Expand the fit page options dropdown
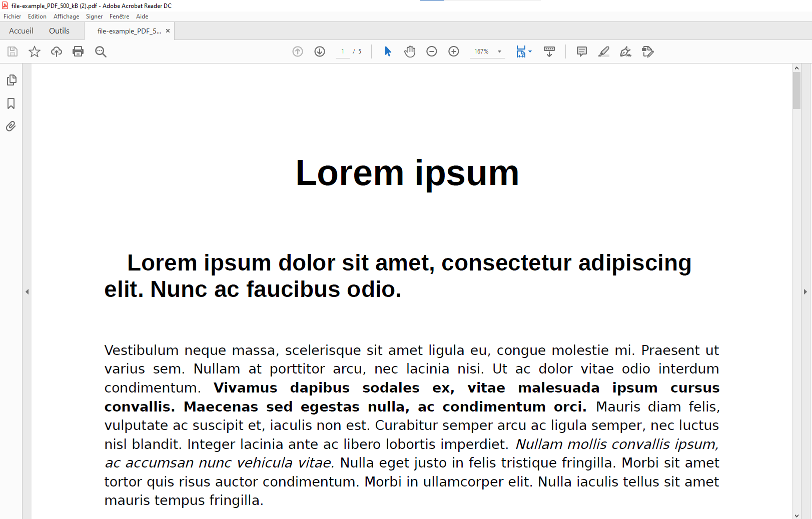The height and width of the screenshot is (519, 812). [530, 51]
